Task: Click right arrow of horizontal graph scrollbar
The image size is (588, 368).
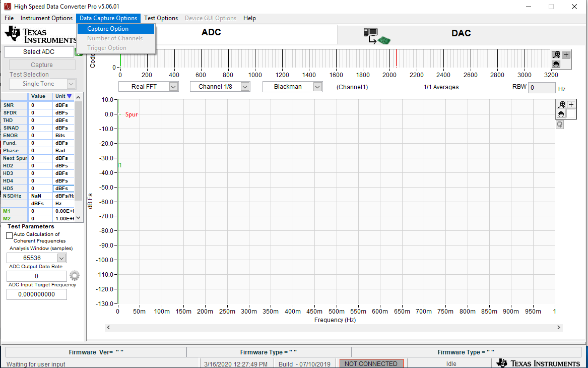Action: (558, 328)
